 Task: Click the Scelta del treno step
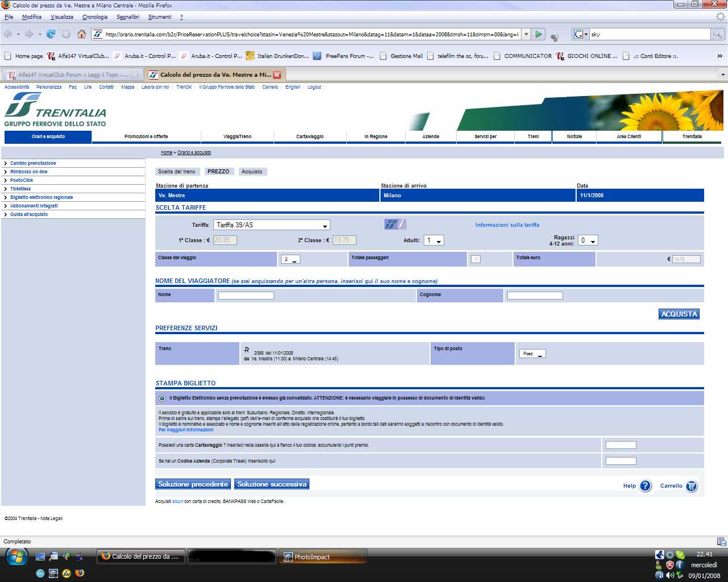[176, 171]
